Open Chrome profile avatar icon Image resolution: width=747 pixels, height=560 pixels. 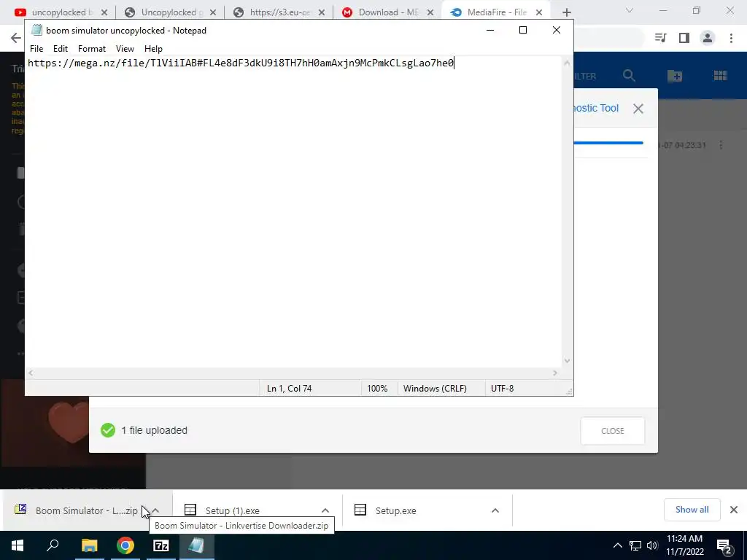708,38
